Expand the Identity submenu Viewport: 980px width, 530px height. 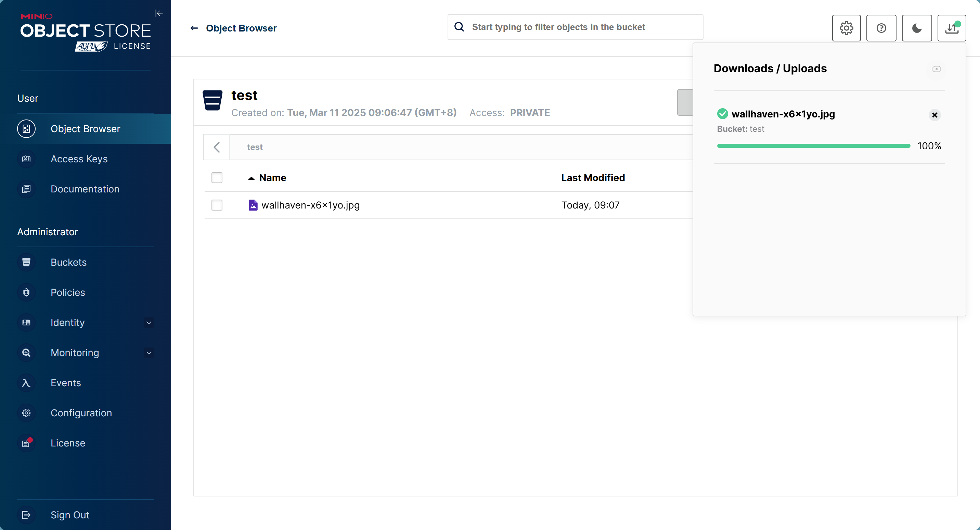[149, 323]
